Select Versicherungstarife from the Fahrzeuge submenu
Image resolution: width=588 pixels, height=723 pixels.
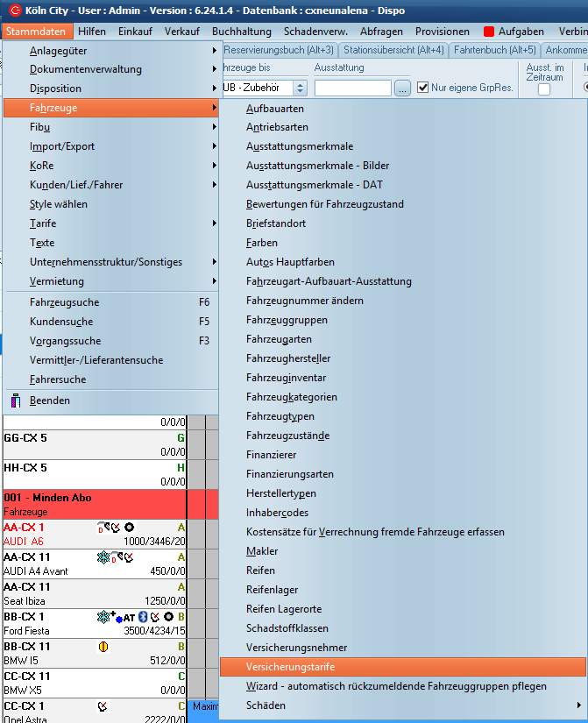290,667
